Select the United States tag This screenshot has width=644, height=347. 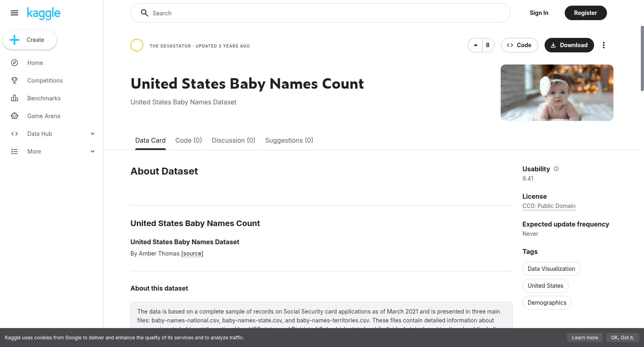[x=545, y=286]
